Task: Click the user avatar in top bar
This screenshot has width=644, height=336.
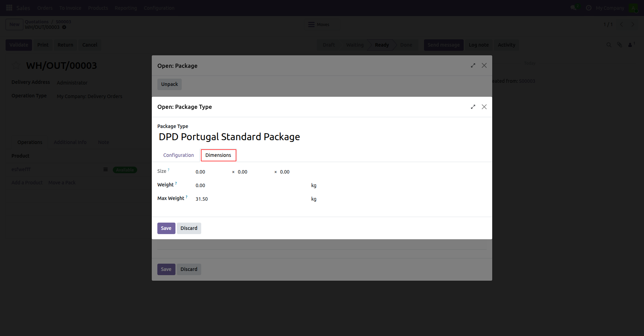Action: [x=633, y=8]
